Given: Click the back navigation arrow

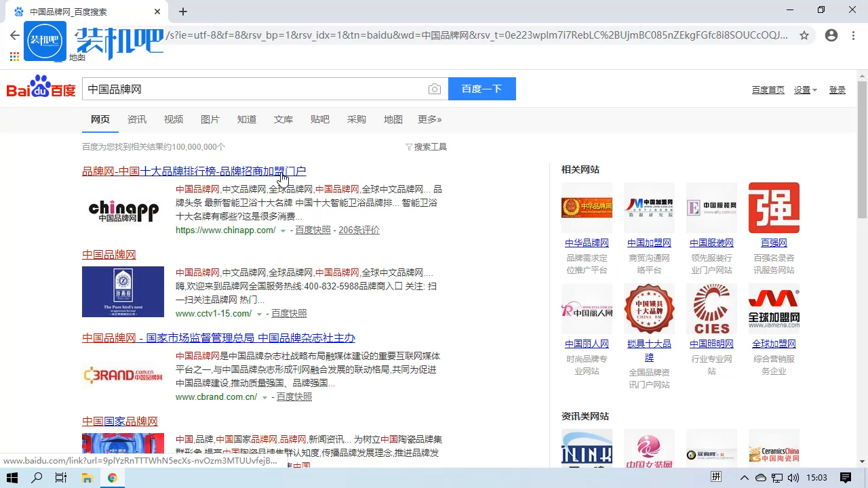Looking at the screenshot, I should click(x=15, y=35).
